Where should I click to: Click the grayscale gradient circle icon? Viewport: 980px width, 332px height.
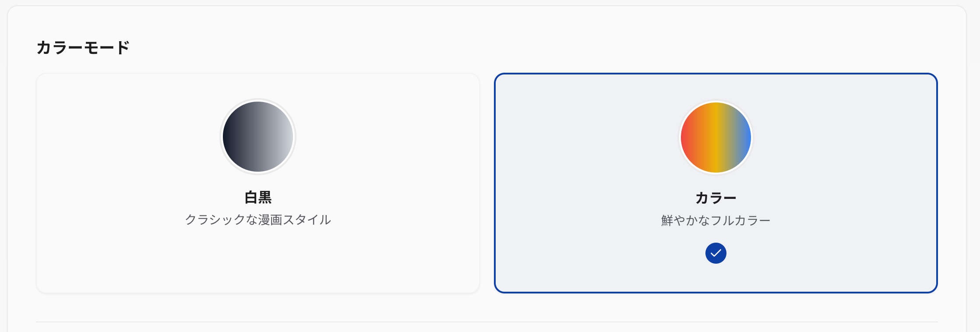[258, 137]
